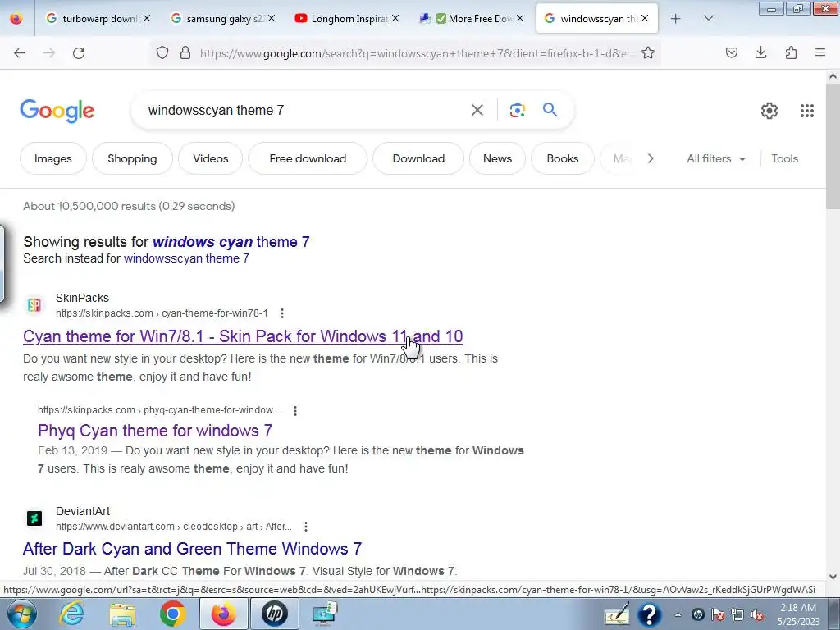Open the windows cyan corrected query link
This screenshot has height=630, width=840.
coord(231,242)
